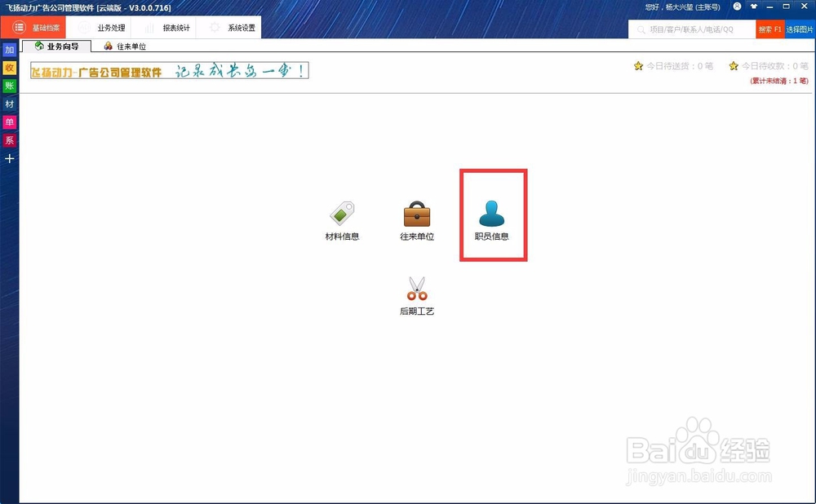Open 往来单位 briefcase icon in main area
The image size is (816, 504).
(417, 214)
